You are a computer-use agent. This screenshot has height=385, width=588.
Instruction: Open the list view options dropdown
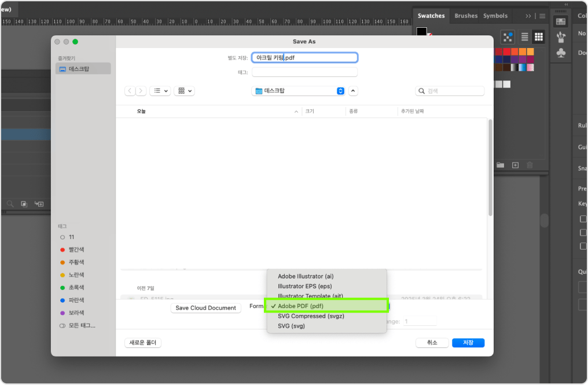tap(160, 91)
